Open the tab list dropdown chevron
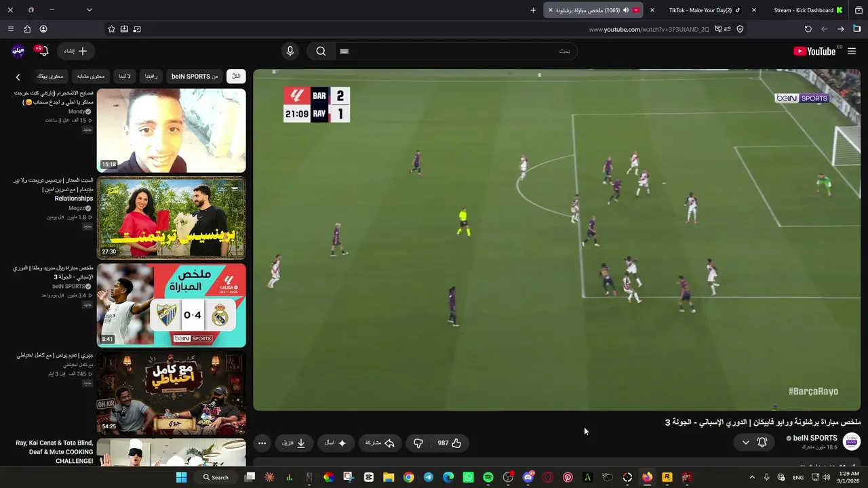The width and height of the screenshot is (868, 488). pos(89,10)
